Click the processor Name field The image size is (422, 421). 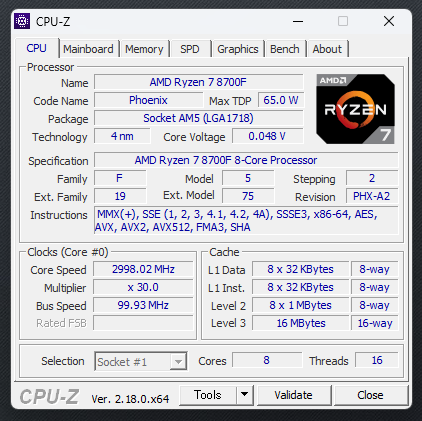(x=198, y=82)
